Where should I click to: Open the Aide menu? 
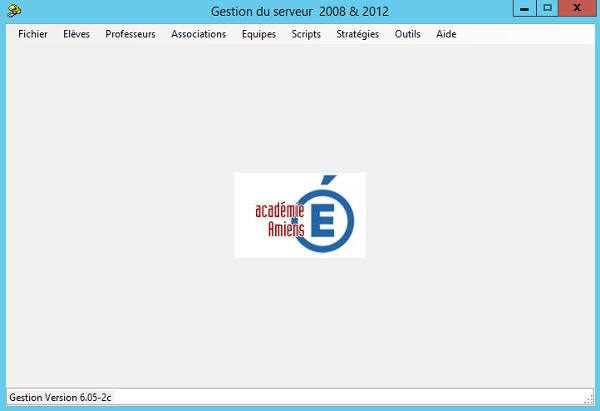(x=446, y=34)
